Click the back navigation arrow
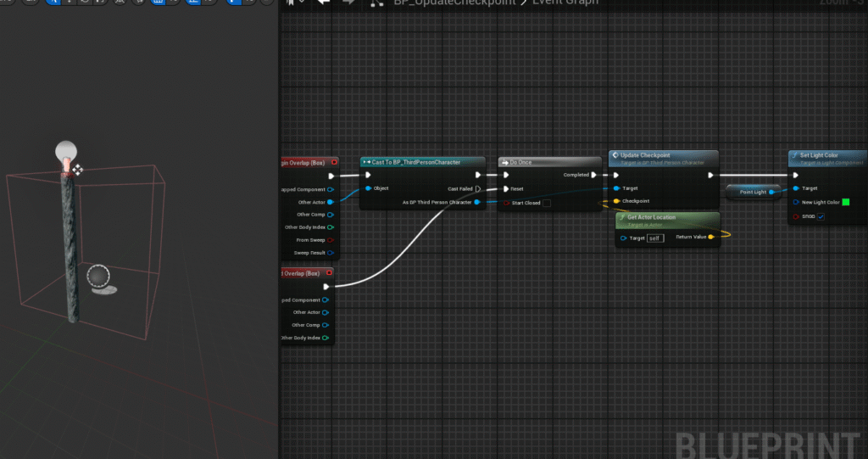This screenshot has height=459, width=868. pos(323,3)
